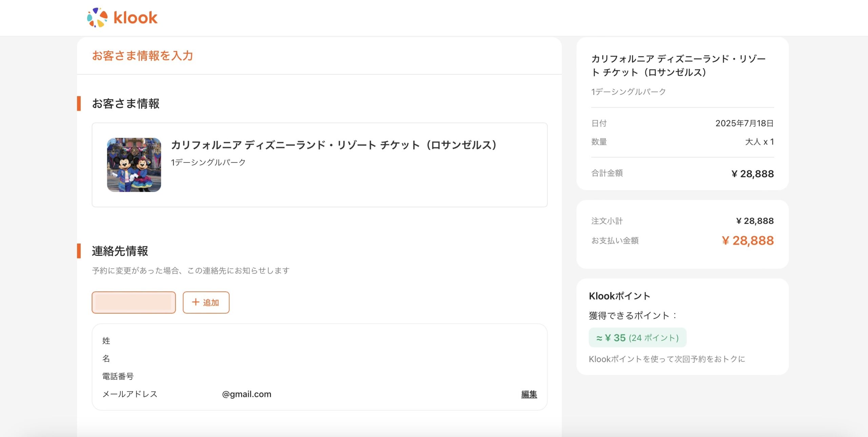Click the 電話番号 field label
The height and width of the screenshot is (437, 868).
[x=118, y=376]
